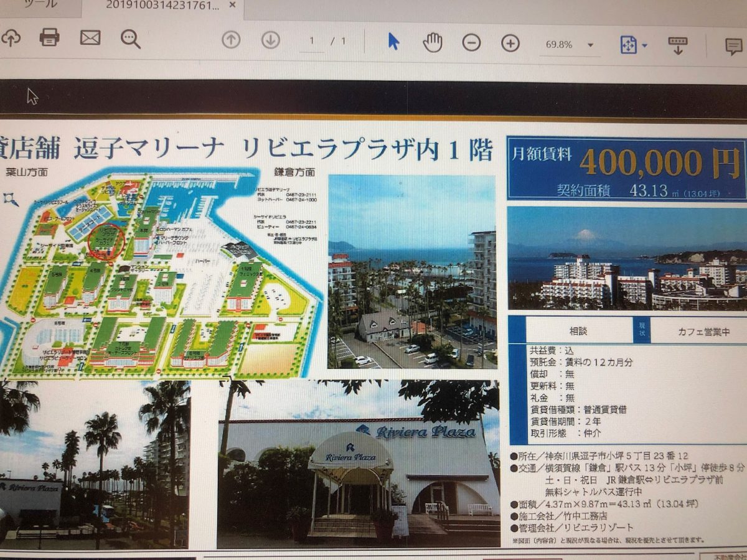Activate the blue selection arrow tool

pyautogui.click(x=393, y=42)
